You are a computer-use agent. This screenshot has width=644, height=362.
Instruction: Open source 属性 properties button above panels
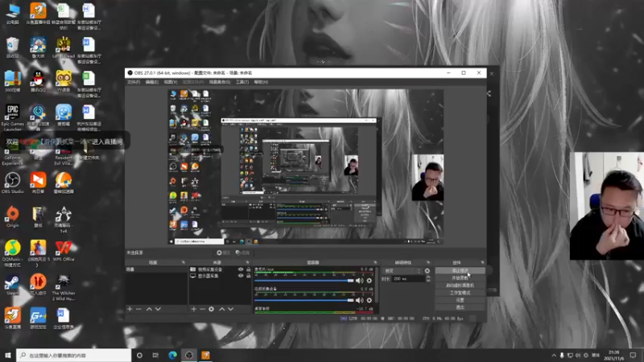coord(224,253)
